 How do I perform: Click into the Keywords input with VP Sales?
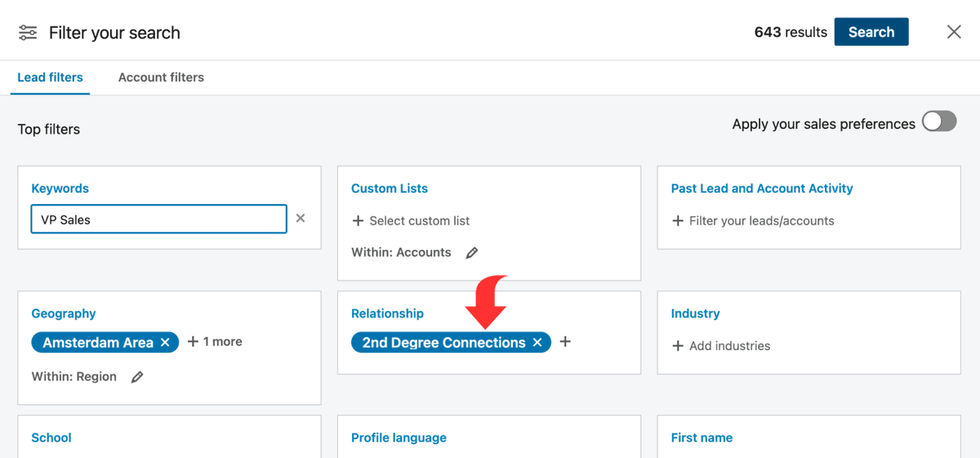click(x=158, y=219)
